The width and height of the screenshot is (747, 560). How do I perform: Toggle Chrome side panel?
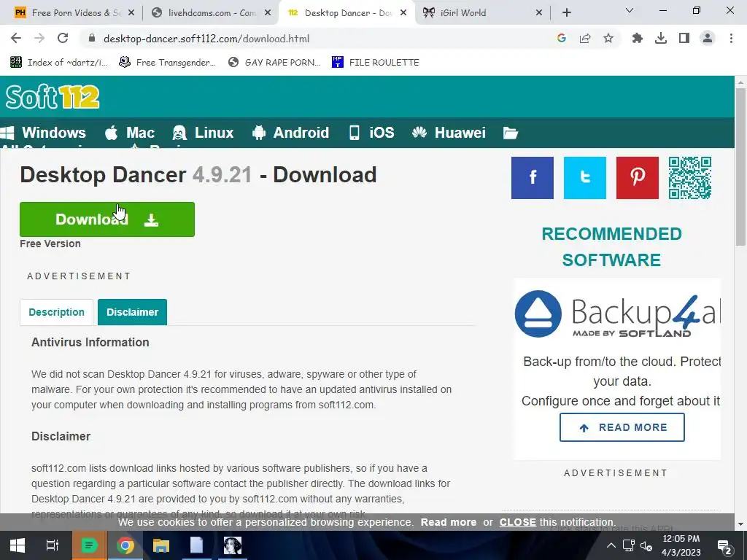tap(684, 38)
